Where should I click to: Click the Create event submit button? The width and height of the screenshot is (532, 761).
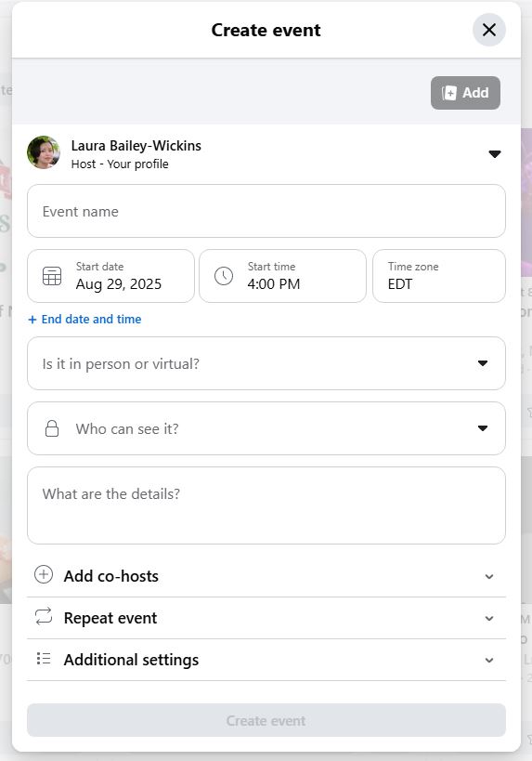pyautogui.click(x=266, y=720)
